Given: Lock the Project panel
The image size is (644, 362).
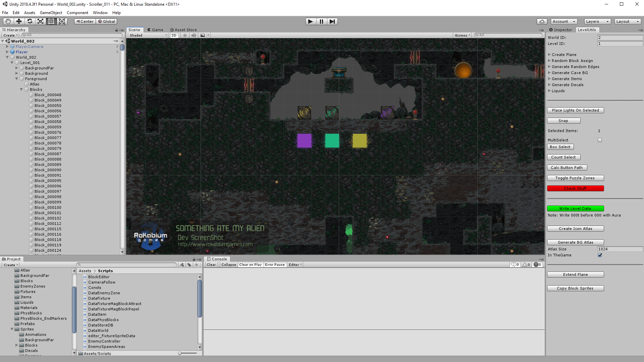Looking at the screenshot, I should pyautogui.click(x=194, y=259).
